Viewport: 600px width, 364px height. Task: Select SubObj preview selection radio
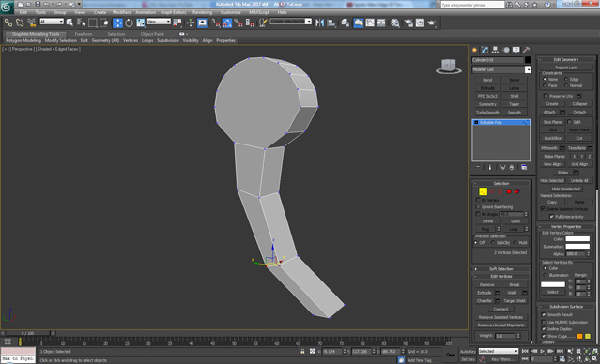click(493, 242)
